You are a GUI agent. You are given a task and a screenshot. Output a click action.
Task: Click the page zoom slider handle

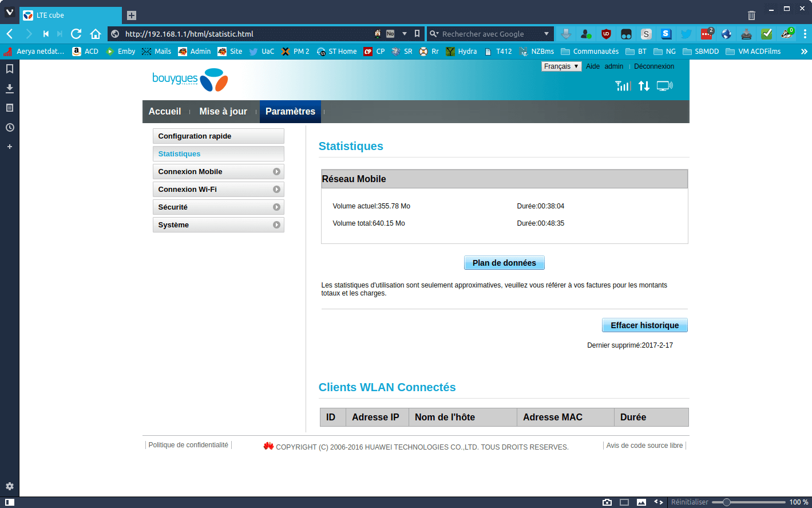[x=727, y=502]
